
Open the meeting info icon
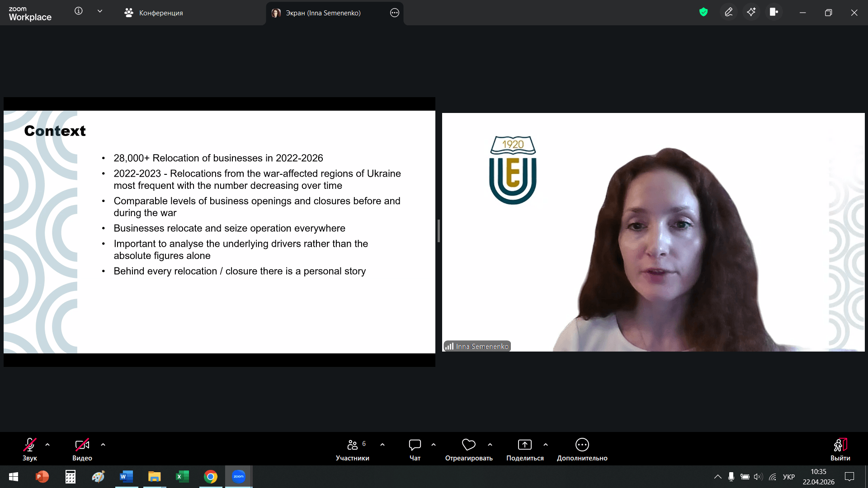79,11
